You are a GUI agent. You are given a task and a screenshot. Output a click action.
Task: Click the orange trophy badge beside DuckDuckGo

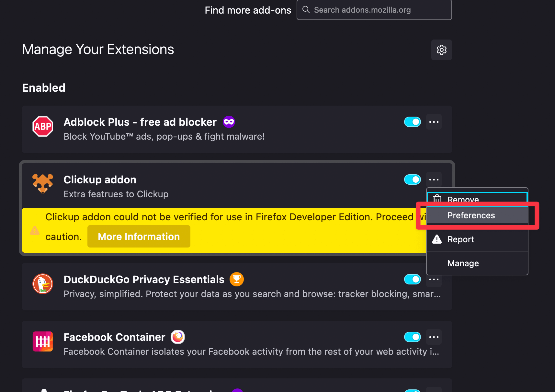point(237,279)
